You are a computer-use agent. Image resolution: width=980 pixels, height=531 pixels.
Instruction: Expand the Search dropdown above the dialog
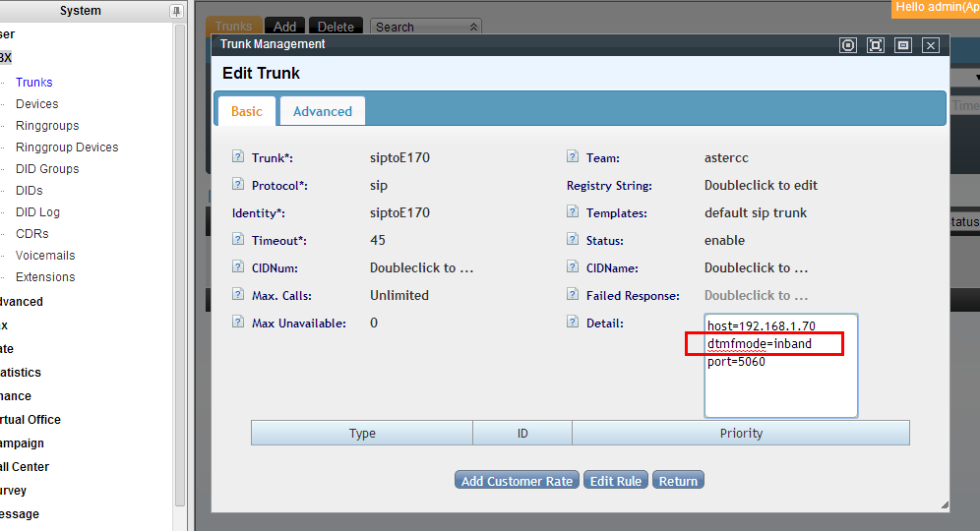pos(474,28)
